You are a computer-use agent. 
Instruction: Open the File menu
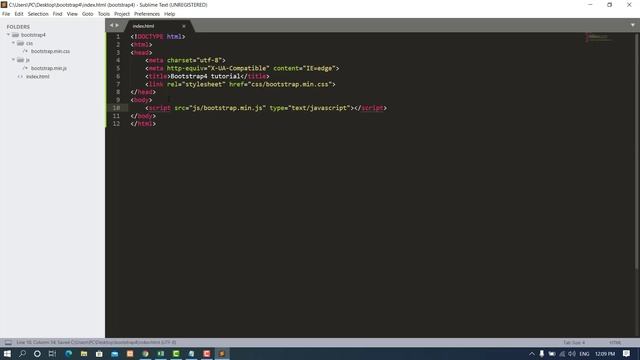(6, 14)
